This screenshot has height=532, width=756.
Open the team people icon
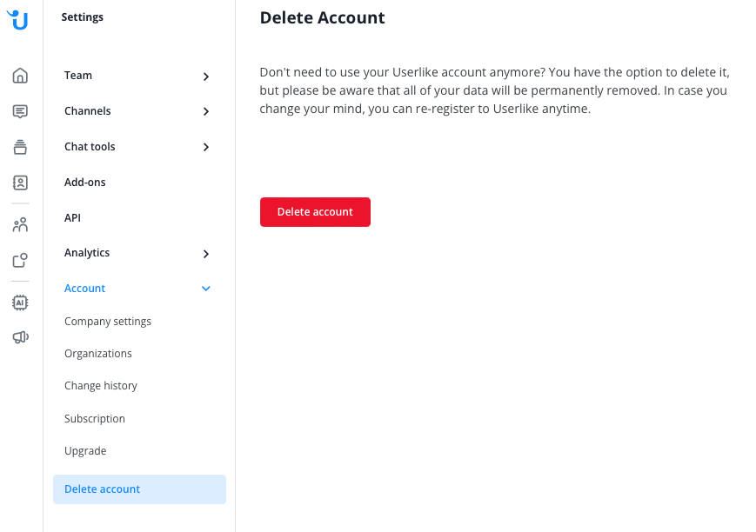click(20, 225)
